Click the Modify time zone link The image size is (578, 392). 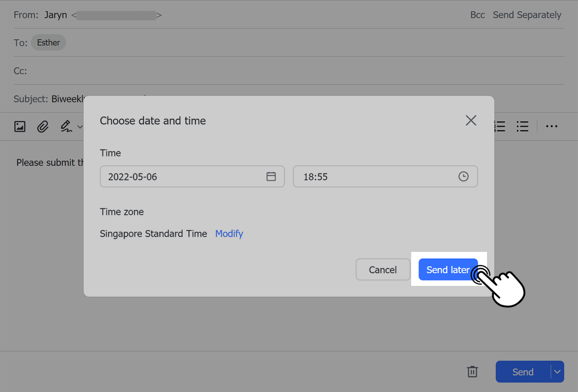tap(229, 234)
